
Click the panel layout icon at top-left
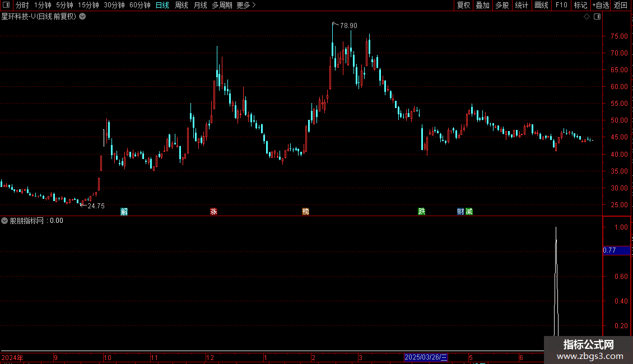click(6, 5)
